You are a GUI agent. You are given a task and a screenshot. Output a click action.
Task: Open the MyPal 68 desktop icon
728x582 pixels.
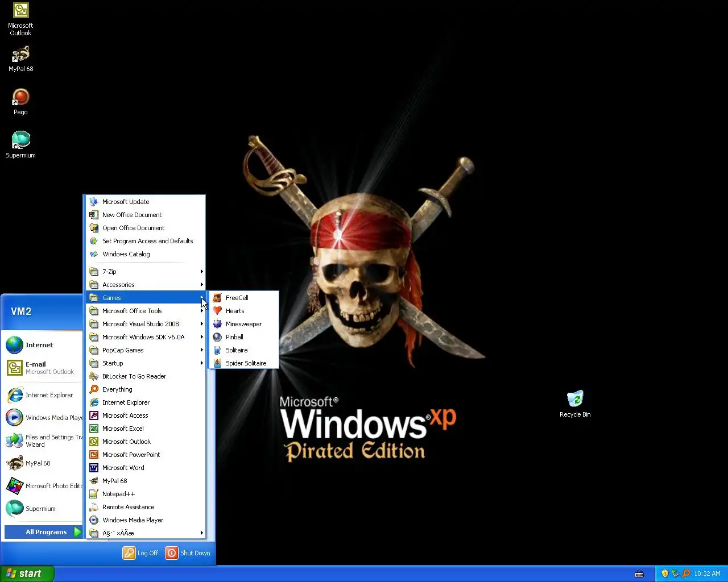[20, 59]
